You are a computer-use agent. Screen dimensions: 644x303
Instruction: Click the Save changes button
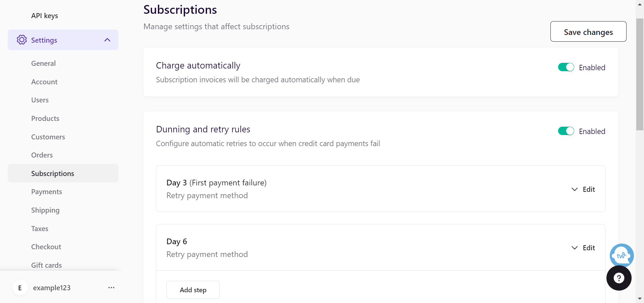[588, 32]
